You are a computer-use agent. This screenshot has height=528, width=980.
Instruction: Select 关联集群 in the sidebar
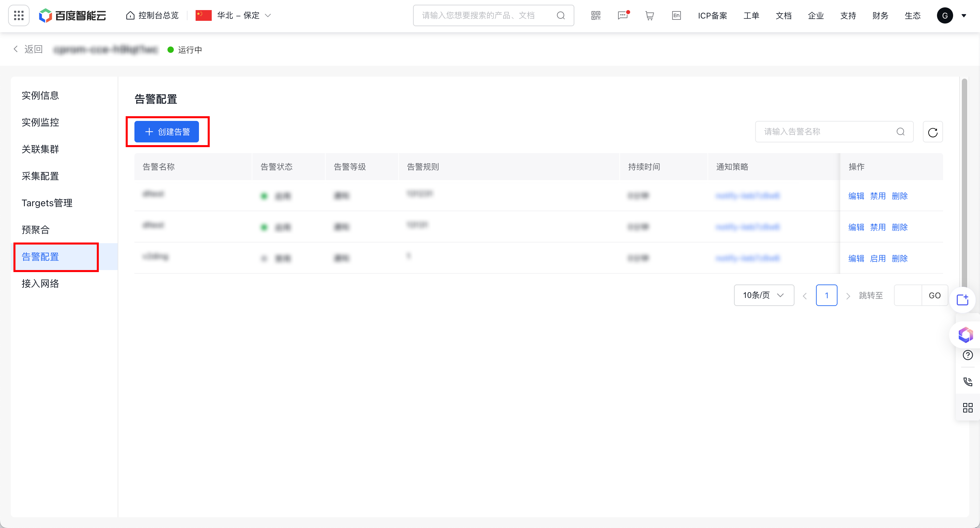pos(40,149)
